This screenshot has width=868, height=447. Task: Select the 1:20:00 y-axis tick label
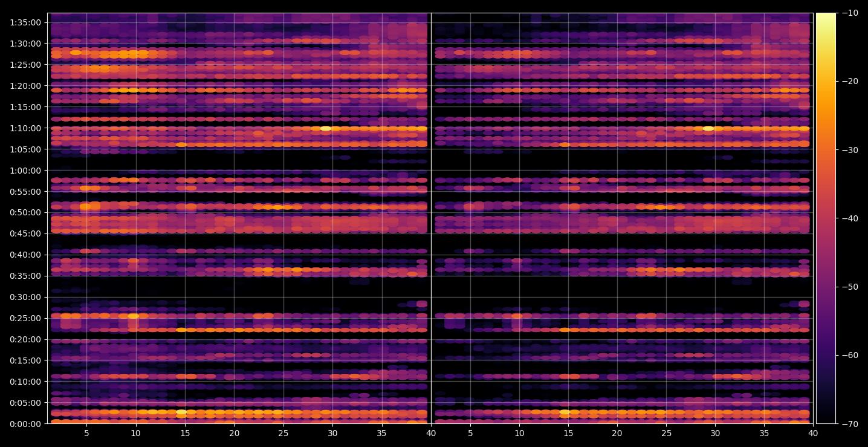click(x=25, y=86)
